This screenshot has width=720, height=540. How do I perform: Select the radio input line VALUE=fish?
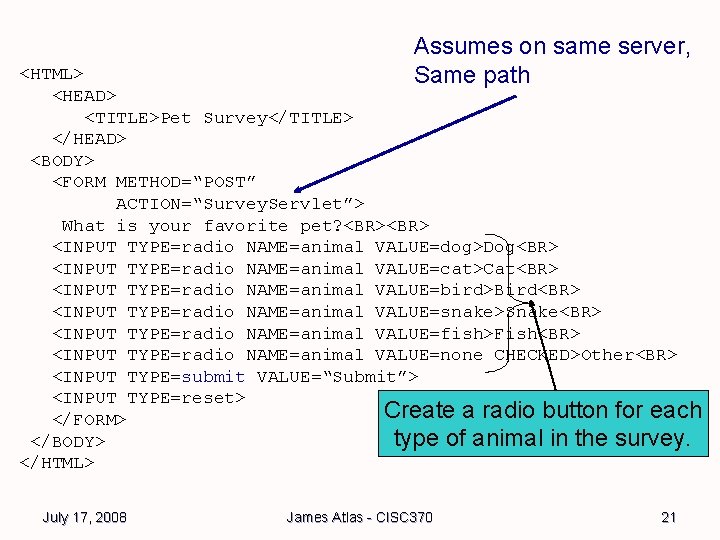coord(316,333)
